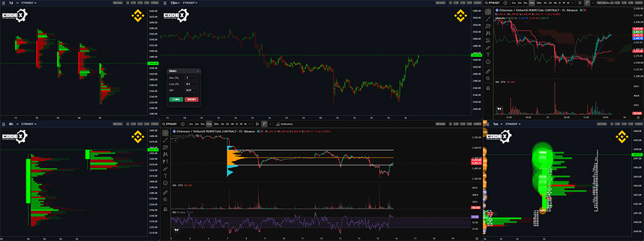This screenshot has width=644, height=241.
Task: Switch bottom-middle chart to 1m timeframe
Action: (x=191, y=124)
